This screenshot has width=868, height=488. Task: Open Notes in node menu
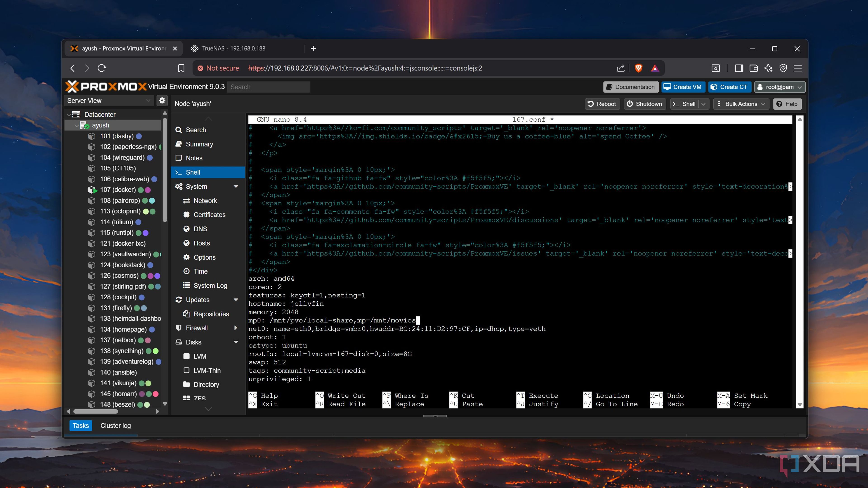click(x=208, y=158)
